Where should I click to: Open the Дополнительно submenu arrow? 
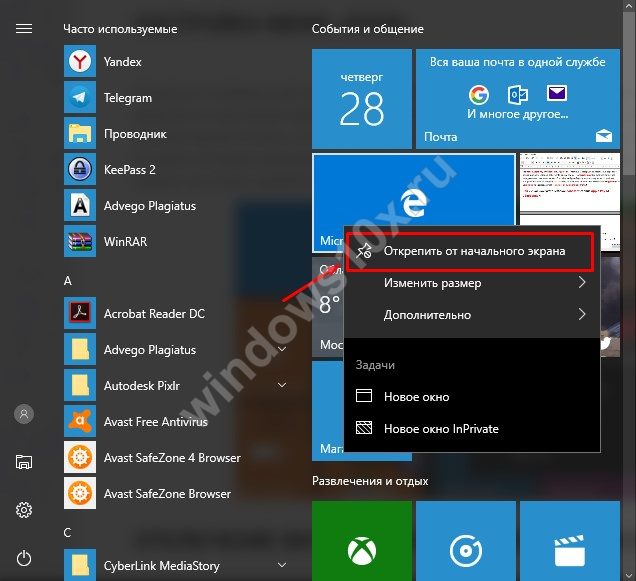point(582,314)
